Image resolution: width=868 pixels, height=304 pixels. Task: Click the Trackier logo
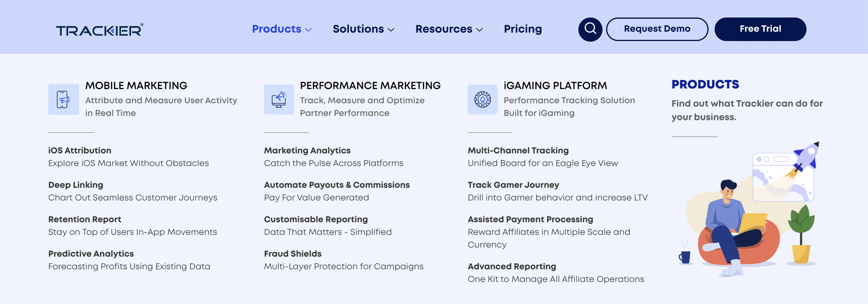click(x=99, y=29)
